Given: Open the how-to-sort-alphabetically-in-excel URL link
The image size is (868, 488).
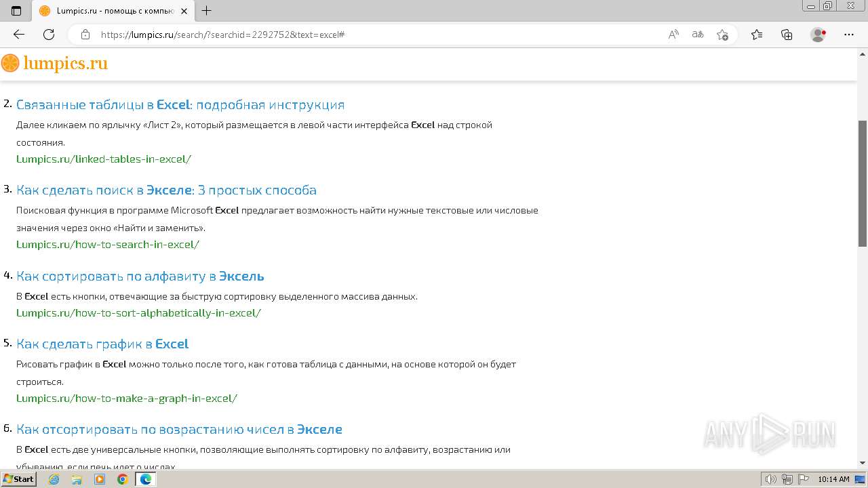Looking at the screenshot, I should tap(138, 313).
